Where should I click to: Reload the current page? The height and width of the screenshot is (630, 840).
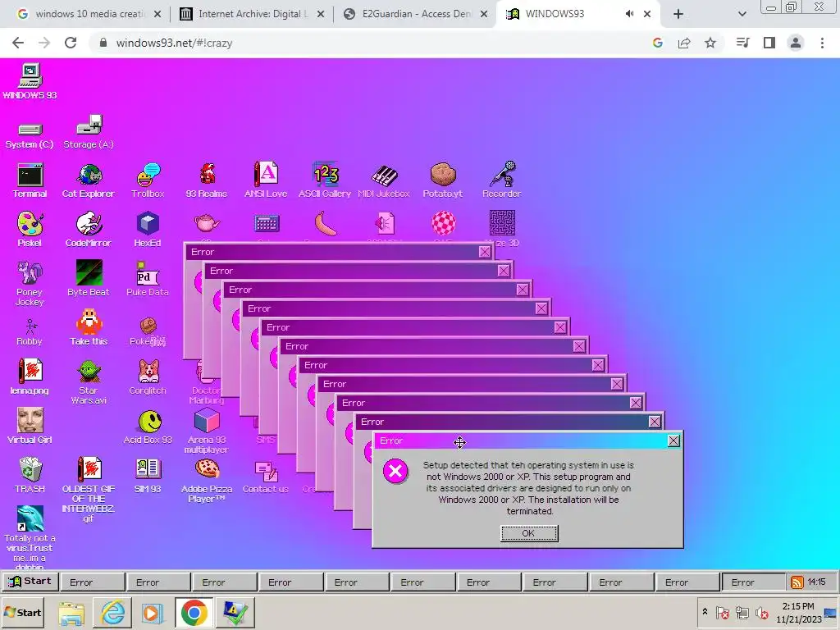click(71, 43)
